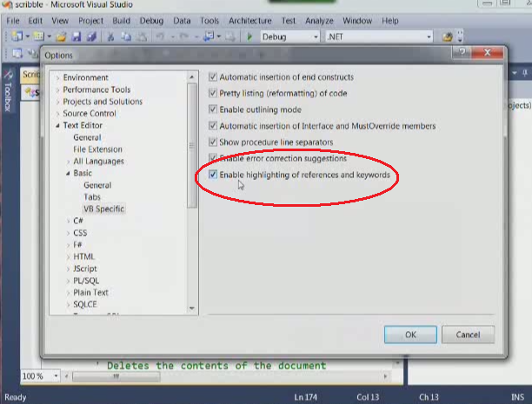532x404 pixels.
Task: Click OK to confirm options
Action: click(410, 334)
